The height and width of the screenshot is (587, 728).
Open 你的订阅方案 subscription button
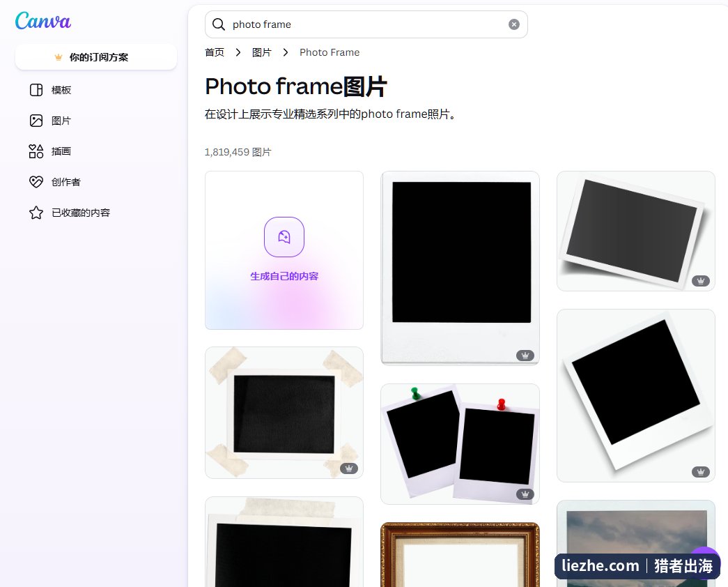tap(95, 56)
